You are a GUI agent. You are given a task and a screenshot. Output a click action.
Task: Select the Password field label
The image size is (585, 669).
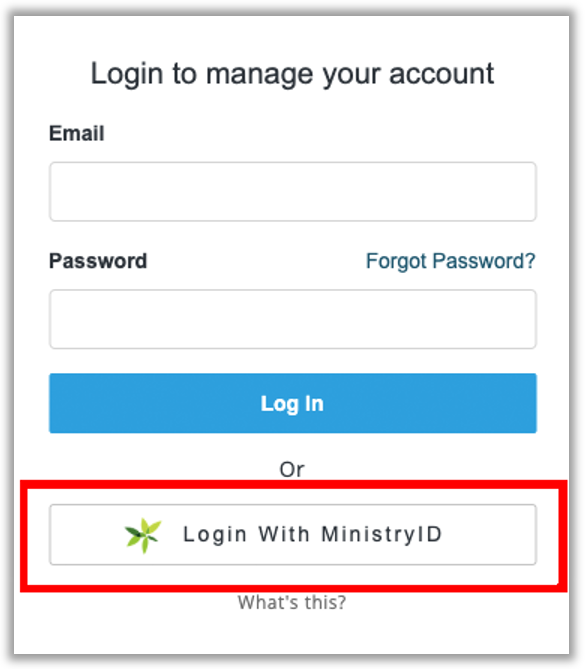[98, 261]
